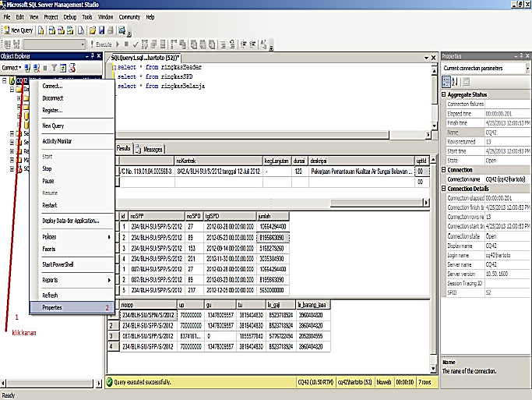Choose Properties in the context menu
The image size is (532, 400).
click(x=72, y=307)
